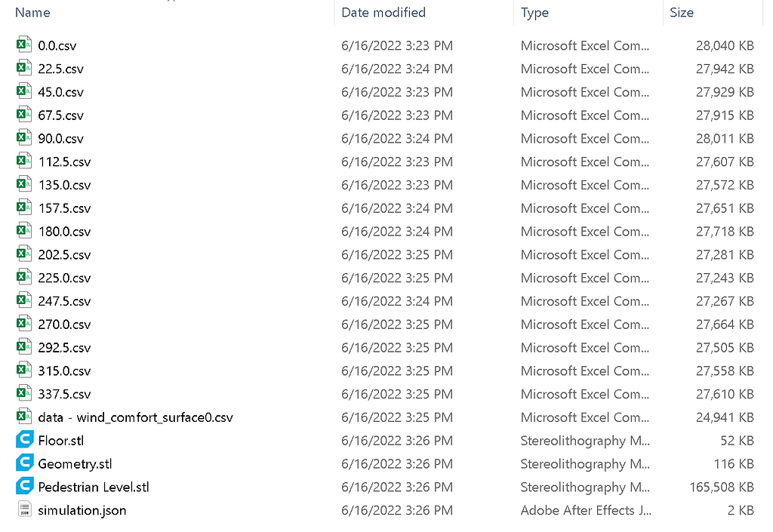773x532 pixels.
Task: Click the stereolithography icon beside Floor.stl
Action: pos(23,440)
